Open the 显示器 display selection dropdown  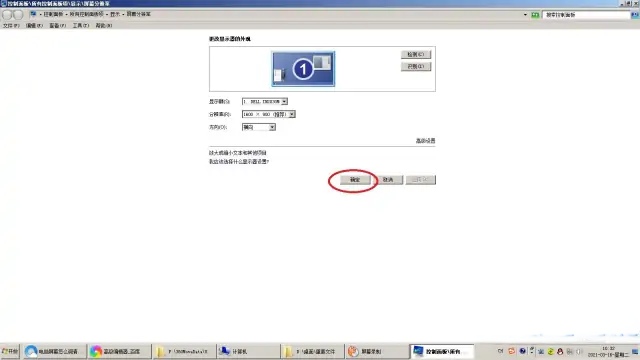click(265, 101)
